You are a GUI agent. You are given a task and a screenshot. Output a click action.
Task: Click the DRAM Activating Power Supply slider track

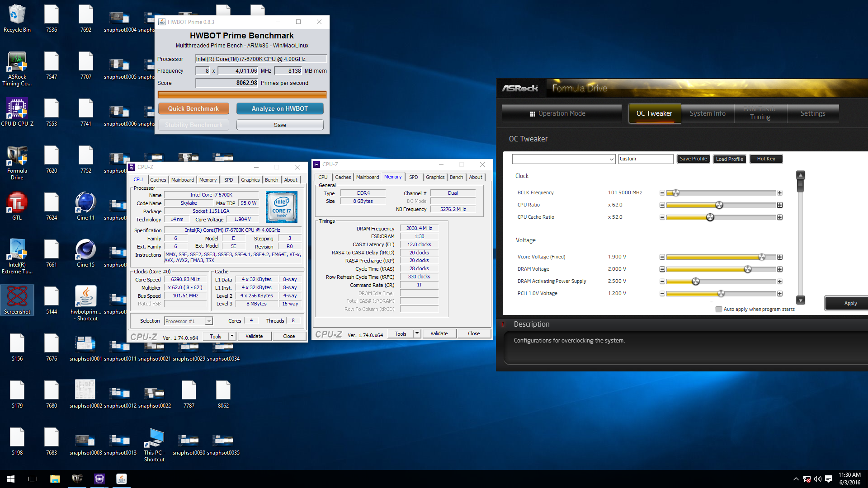tap(721, 282)
